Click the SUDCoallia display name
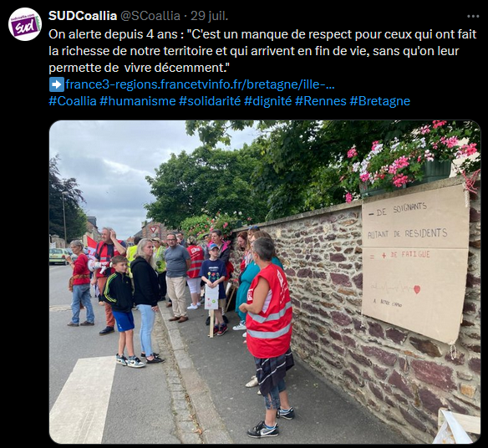Image resolution: width=488 pixels, height=448 pixels. click(x=83, y=16)
